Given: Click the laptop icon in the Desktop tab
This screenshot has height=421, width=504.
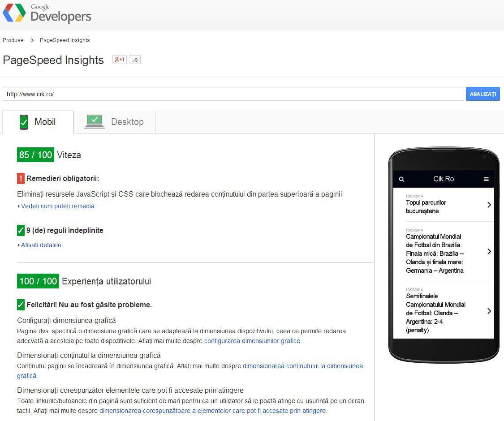Looking at the screenshot, I should pos(95,121).
